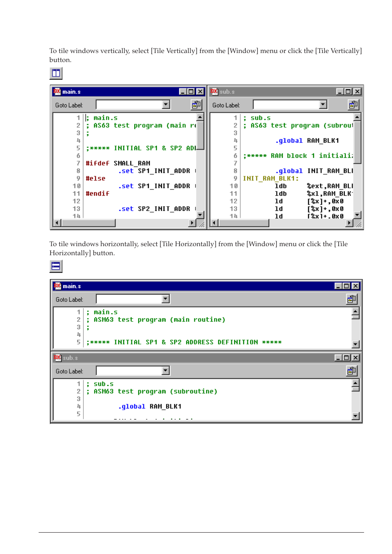Click the Tile Vertically toolbar icon
The height and width of the screenshot is (554, 392).
[56, 74]
